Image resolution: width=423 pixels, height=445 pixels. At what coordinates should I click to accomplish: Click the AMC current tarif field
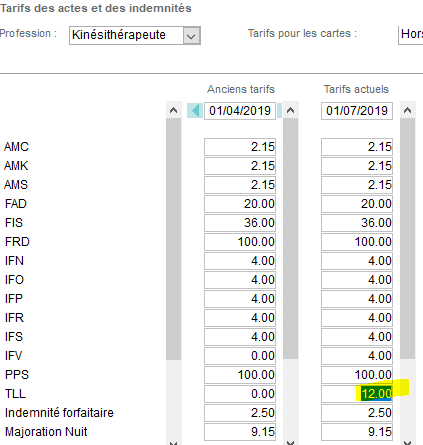[x=357, y=147]
